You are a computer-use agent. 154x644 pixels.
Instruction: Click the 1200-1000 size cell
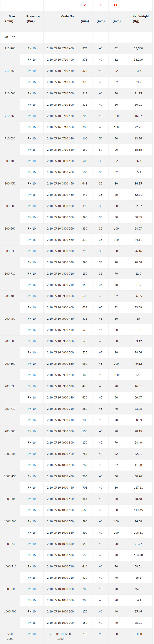pyautogui.click(x=10, y=636)
